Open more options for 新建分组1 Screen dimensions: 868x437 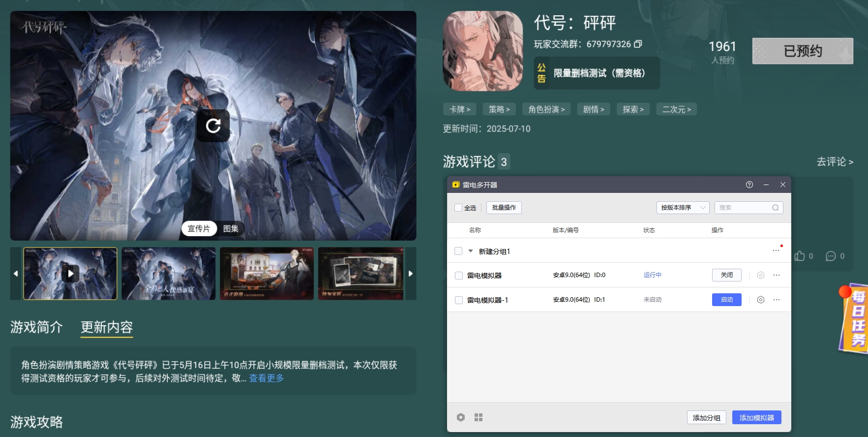coord(776,250)
